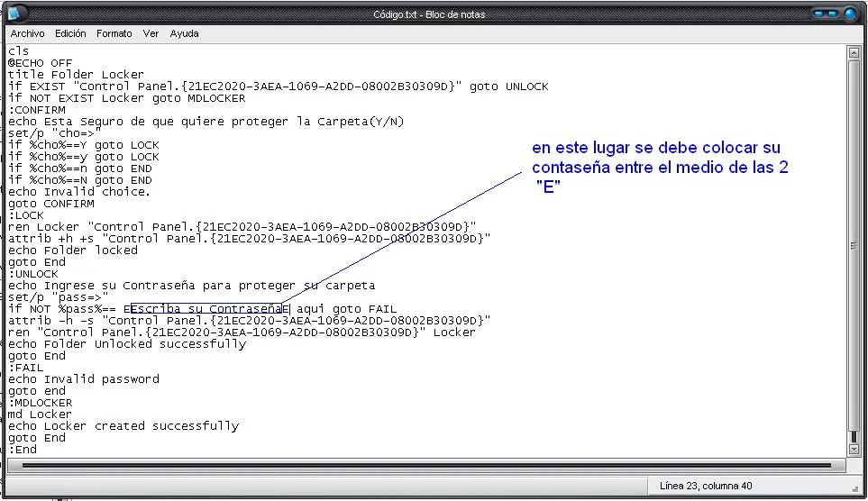Click the 'Línea 23, columna 40' status entry
Viewport: 868px width, 501px height.
click(x=705, y=486)
